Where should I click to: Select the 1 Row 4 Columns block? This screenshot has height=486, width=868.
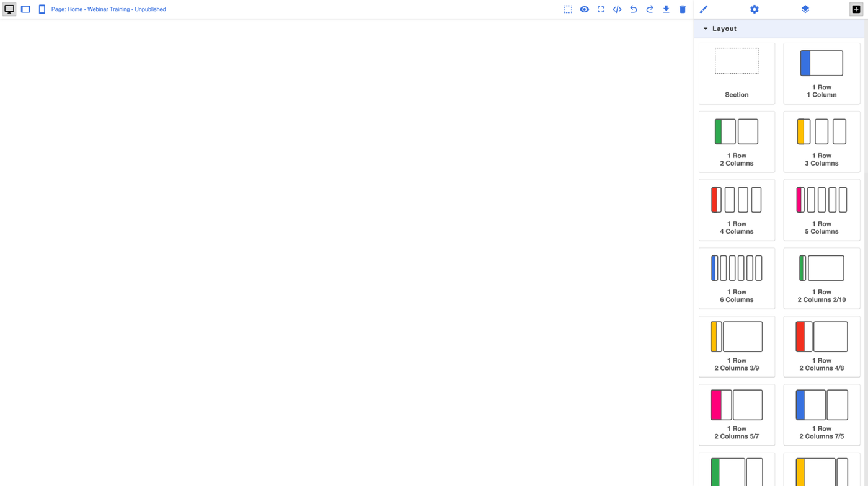tap(737, 210)
